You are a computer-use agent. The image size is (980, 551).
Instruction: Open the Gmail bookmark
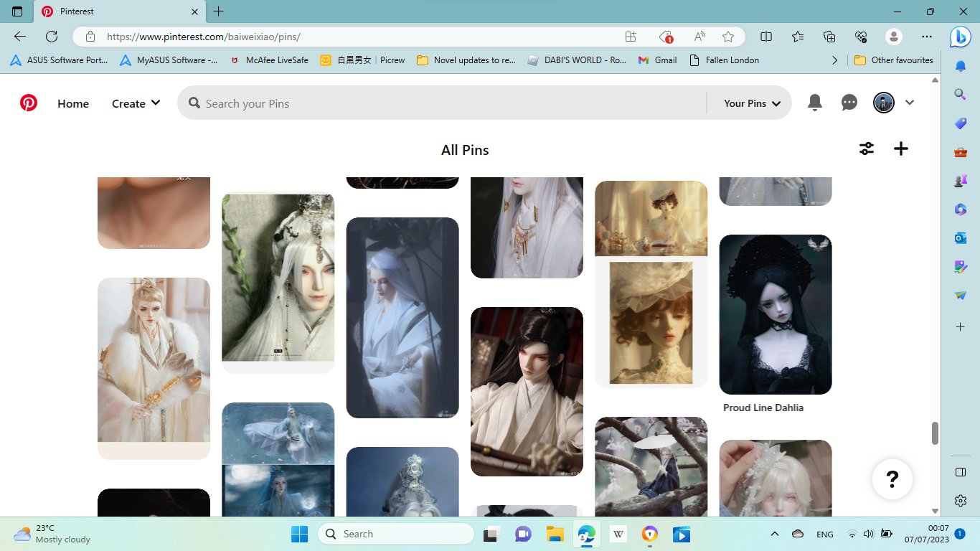tap(657, 60)
